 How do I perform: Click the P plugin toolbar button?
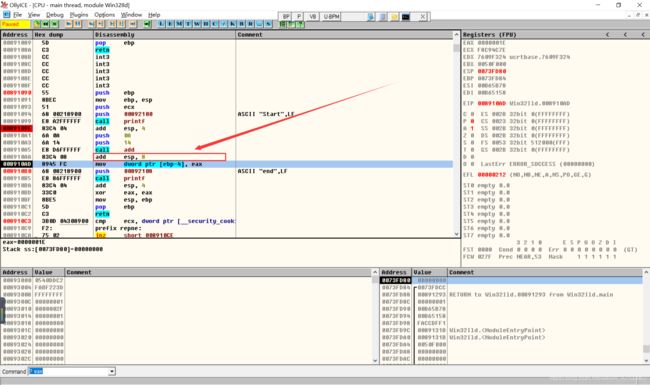pos(298,17)
